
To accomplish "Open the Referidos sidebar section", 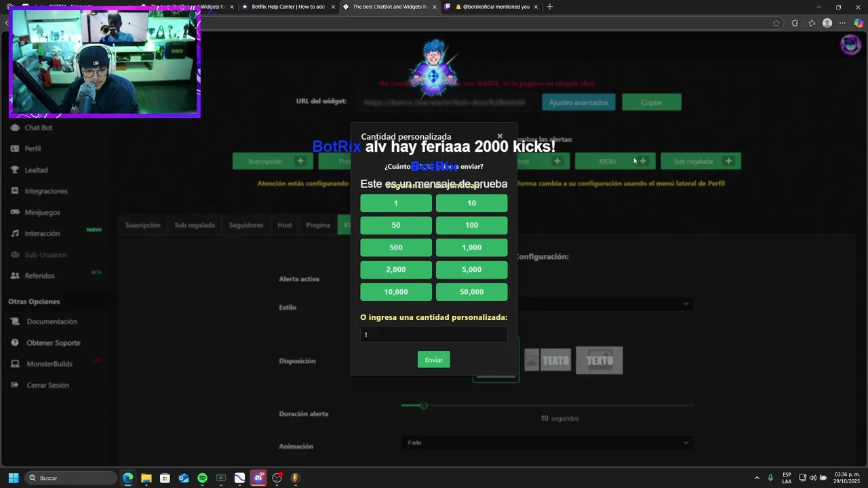I will pos(39,276).
